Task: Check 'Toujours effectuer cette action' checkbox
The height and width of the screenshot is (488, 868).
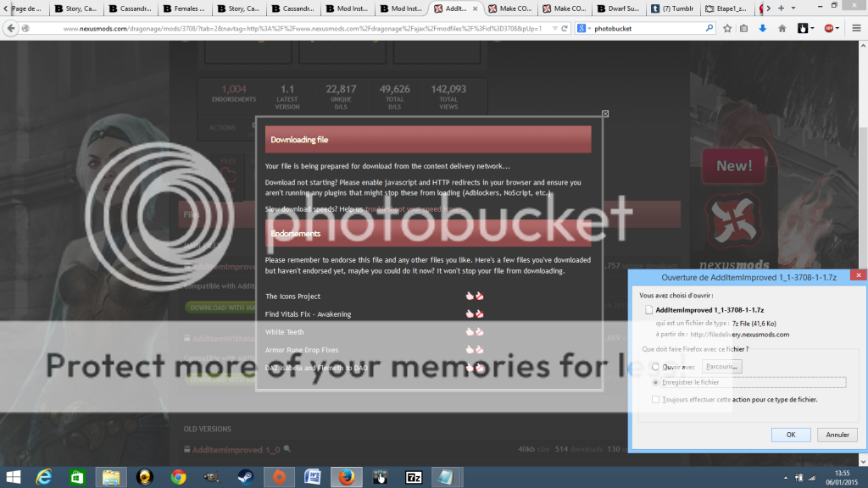Action: coord(656,399)
